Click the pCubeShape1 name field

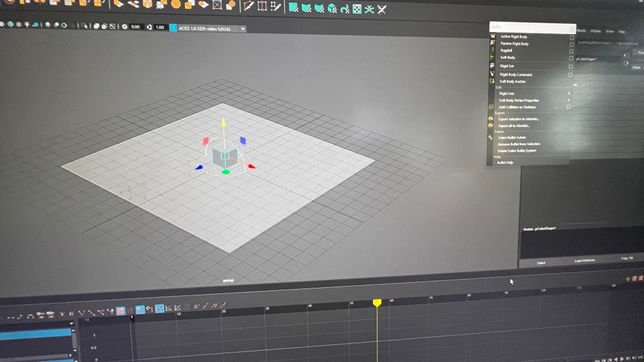(597, 58)
